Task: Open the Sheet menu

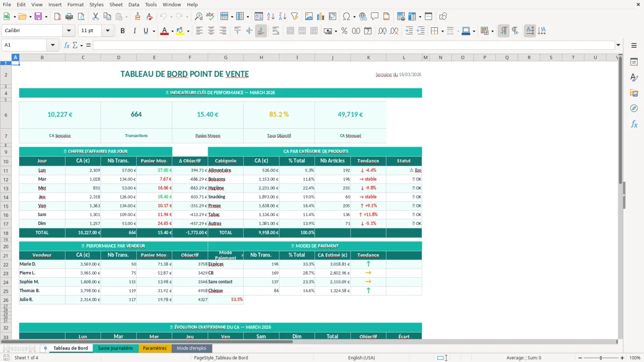Action: [116, 4]
